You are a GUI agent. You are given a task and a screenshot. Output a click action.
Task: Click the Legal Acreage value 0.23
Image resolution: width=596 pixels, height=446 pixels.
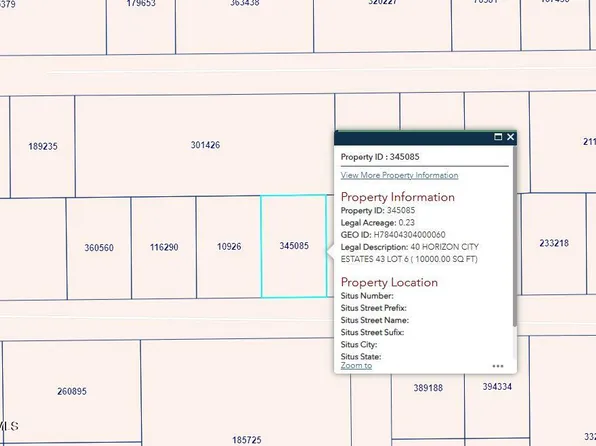tap(406, 223)
